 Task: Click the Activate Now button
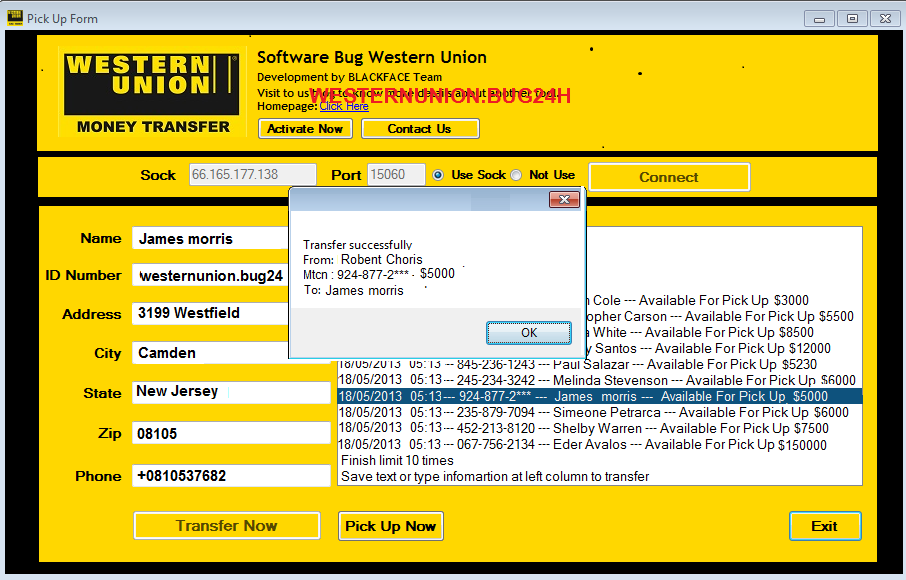(305, 129)
